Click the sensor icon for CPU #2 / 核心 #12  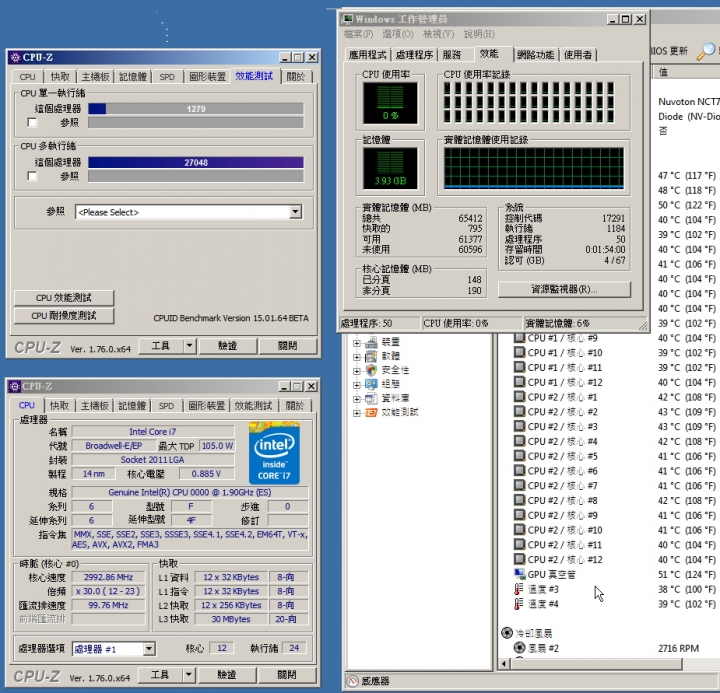(x=519, y=559)
